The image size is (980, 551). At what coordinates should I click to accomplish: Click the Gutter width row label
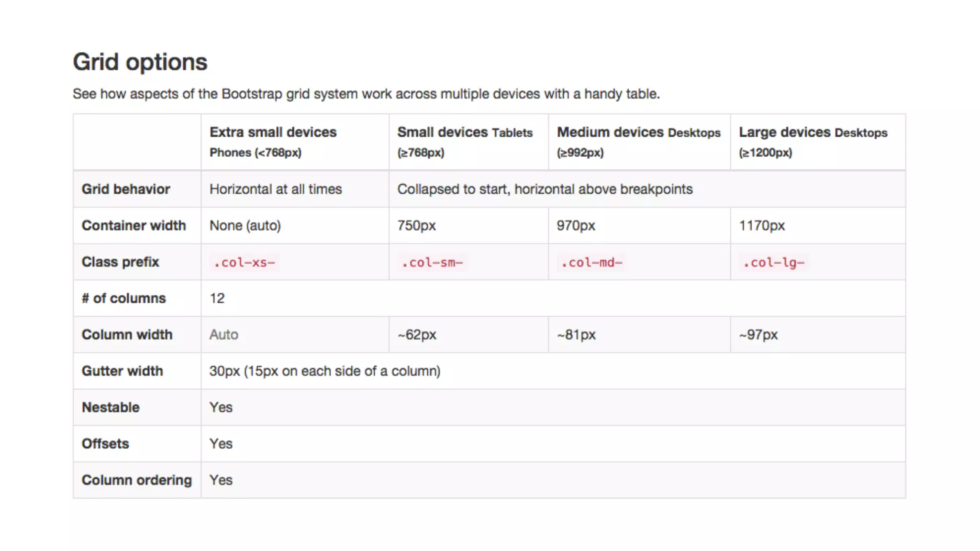122,371
